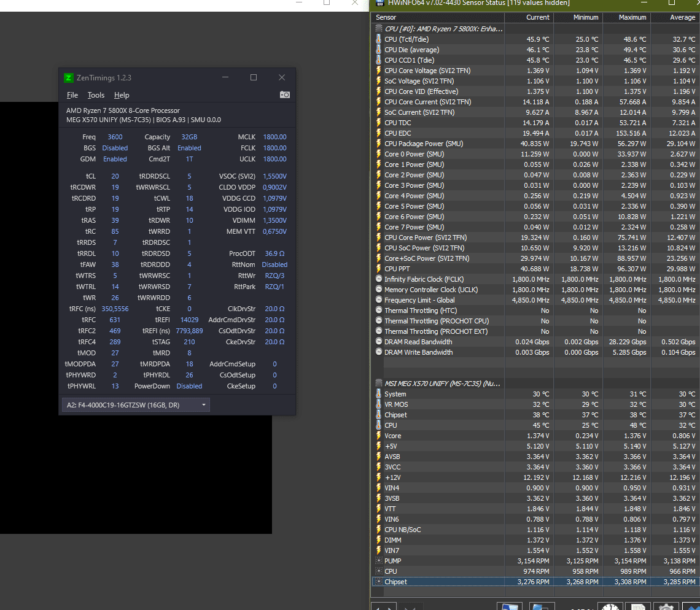This screenshot has width=700, height=610.
Task: Select the VIN7 sensor row
Action: pyautogui.click(x=535, y=550)
